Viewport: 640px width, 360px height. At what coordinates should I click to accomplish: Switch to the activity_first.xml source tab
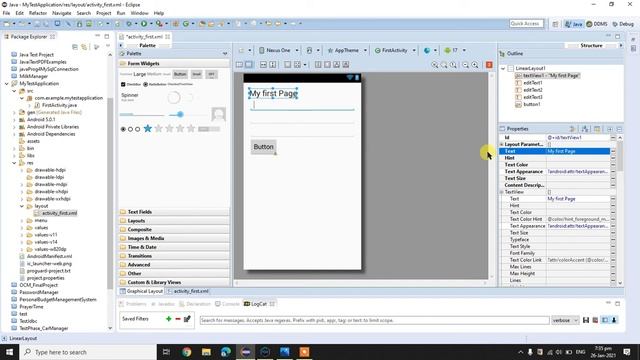click(x=188, y=291)
